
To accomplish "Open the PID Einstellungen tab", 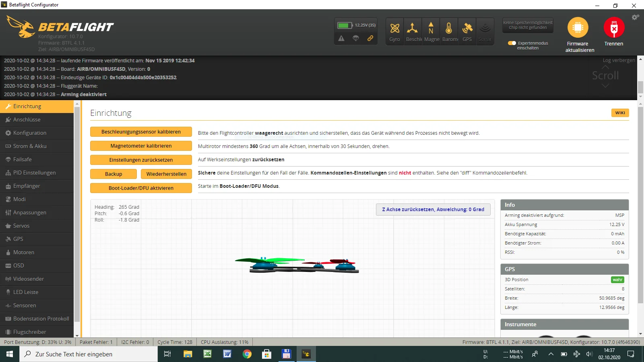I will coord(37,173).
